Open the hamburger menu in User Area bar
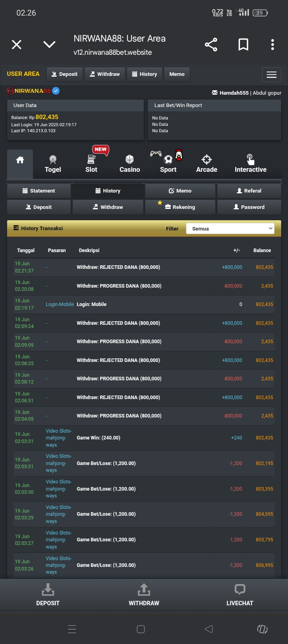Image resolution: width=288 pixels, height=644 pixels. point(272,75)
